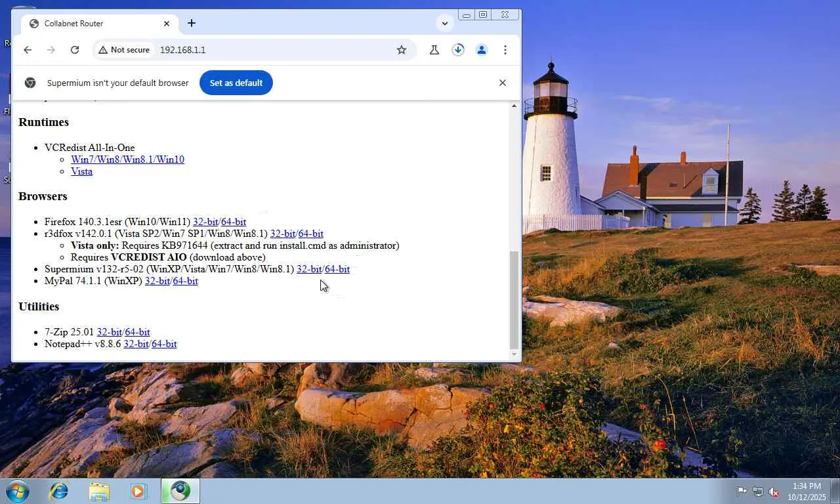The image size is (840, 504).
Task: Download Supermium v132-r5-02 32-bit
Action: (309, 269)
